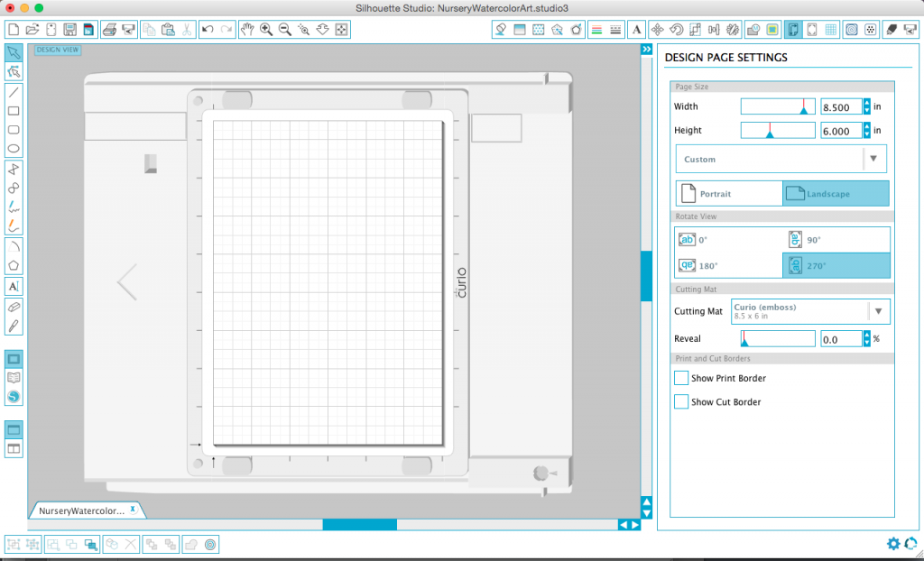The width and height of the screenshot is (924, 561).
Task: Enable Show Print Border checkbox
Action: pos(681,378)
